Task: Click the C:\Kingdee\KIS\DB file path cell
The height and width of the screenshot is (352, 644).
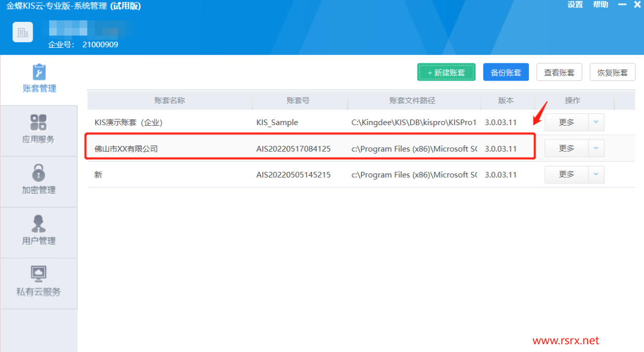Action: 414,123
